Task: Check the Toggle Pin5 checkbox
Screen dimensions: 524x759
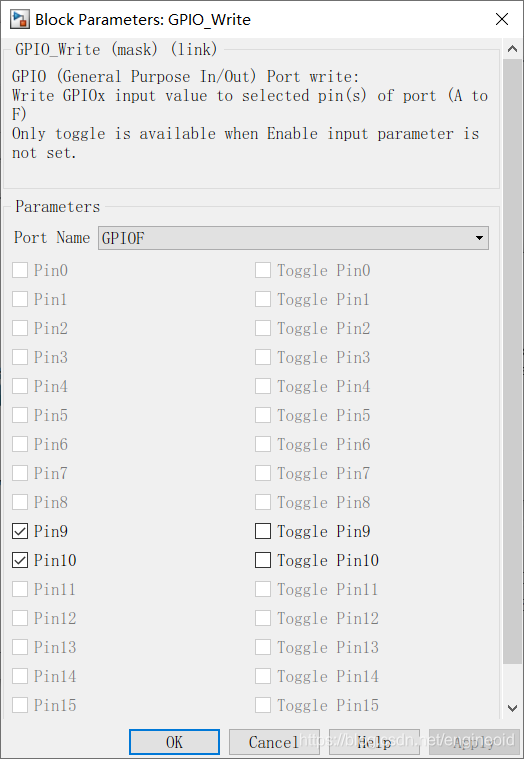Action: [263, 415]
